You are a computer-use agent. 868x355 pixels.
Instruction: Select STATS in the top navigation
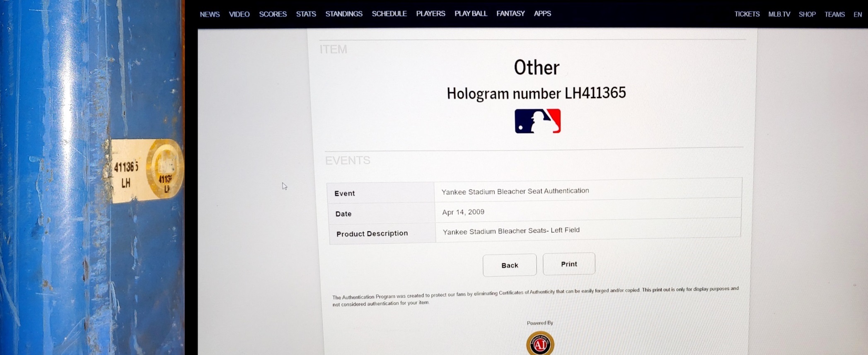pos(306,14)
